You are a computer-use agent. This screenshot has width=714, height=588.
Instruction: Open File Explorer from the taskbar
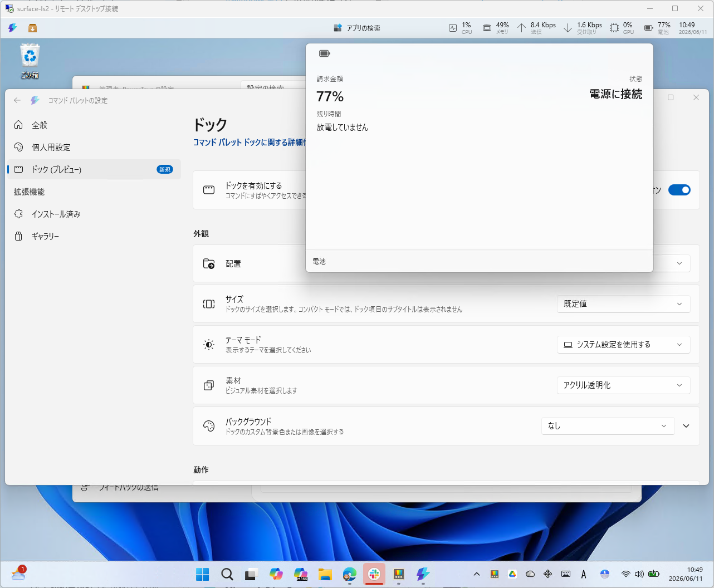click(325, 574)
